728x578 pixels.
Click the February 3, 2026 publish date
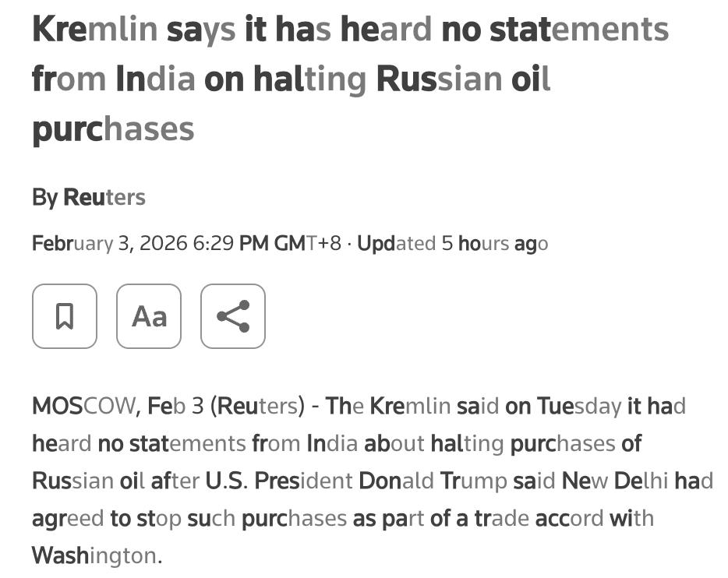[x=110, y=244]
